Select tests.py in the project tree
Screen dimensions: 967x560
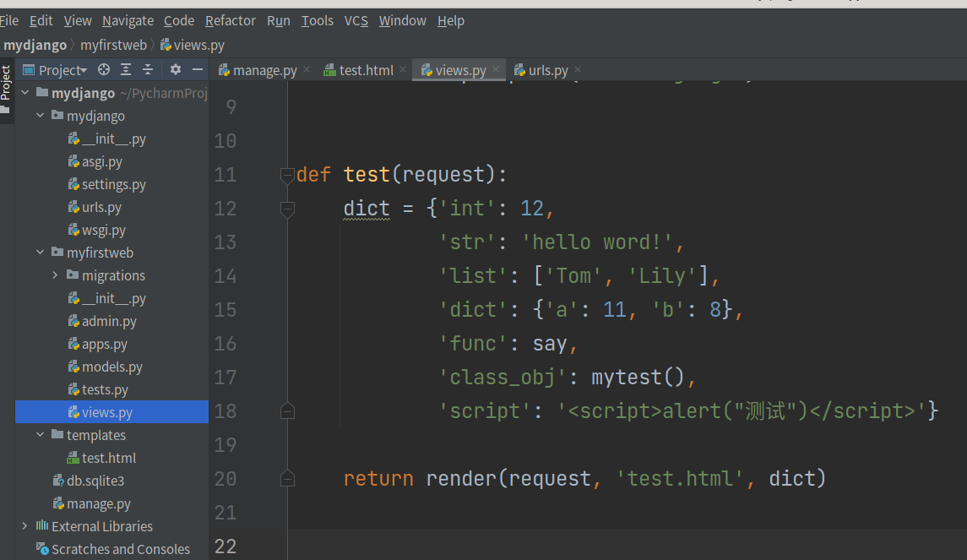click(x=98, y=390)
